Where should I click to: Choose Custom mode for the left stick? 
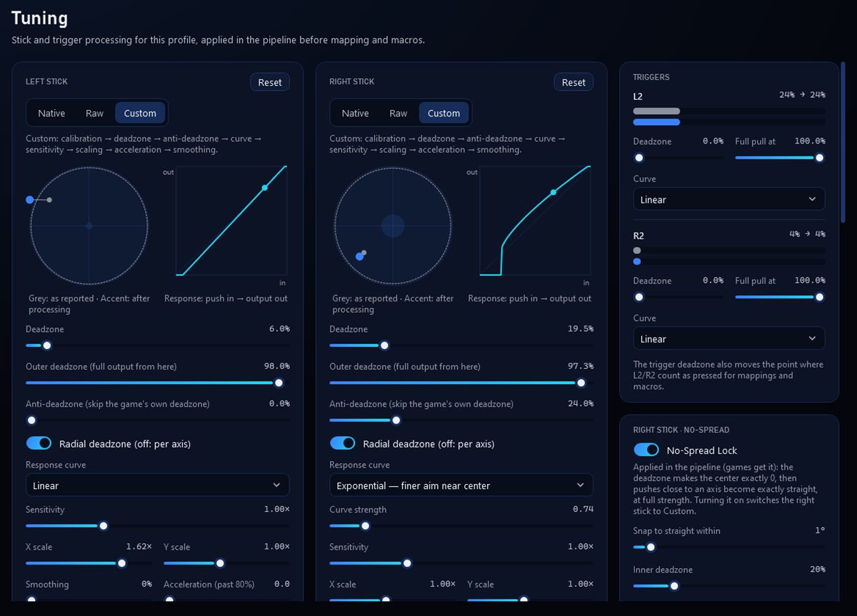coord(140,113)
